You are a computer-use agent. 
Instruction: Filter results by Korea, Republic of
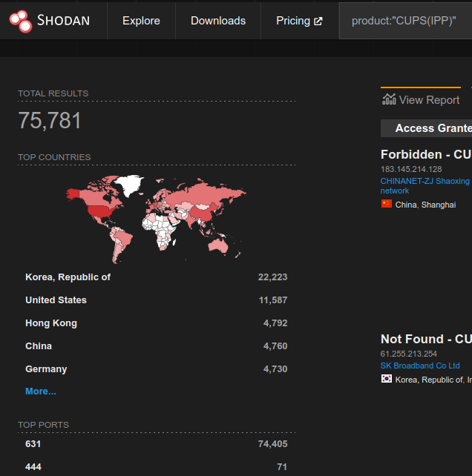(68, 277)
